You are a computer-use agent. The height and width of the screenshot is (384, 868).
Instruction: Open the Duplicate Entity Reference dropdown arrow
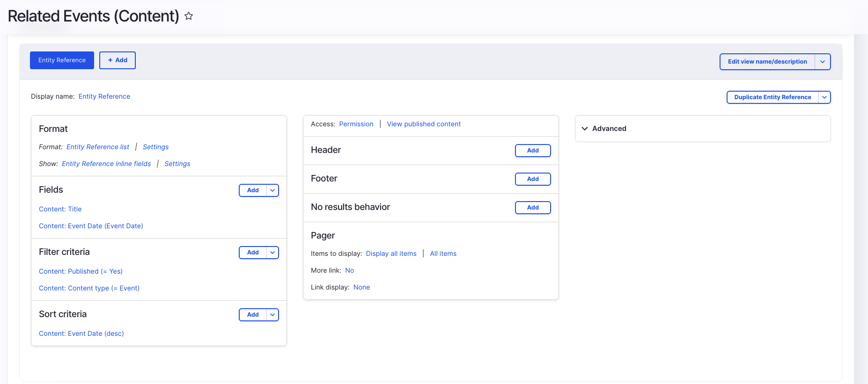[824, 97]
